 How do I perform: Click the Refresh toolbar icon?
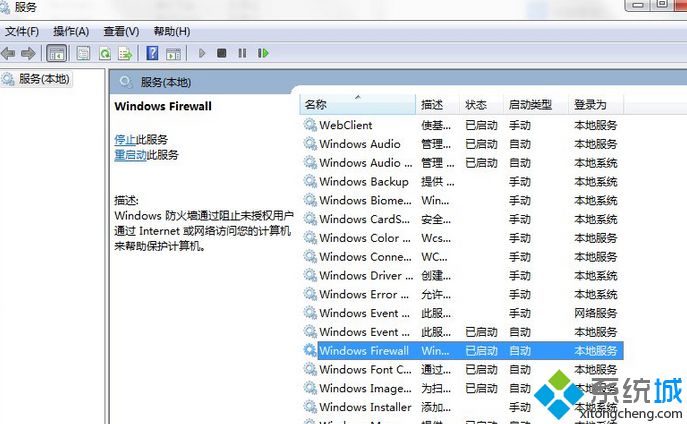pyautogui.click(x=105, y=54)
